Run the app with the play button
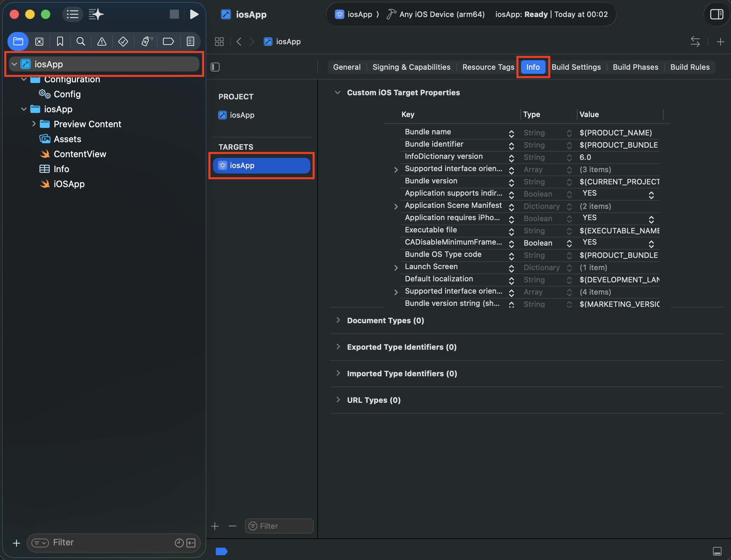 (x=194, y=14)
